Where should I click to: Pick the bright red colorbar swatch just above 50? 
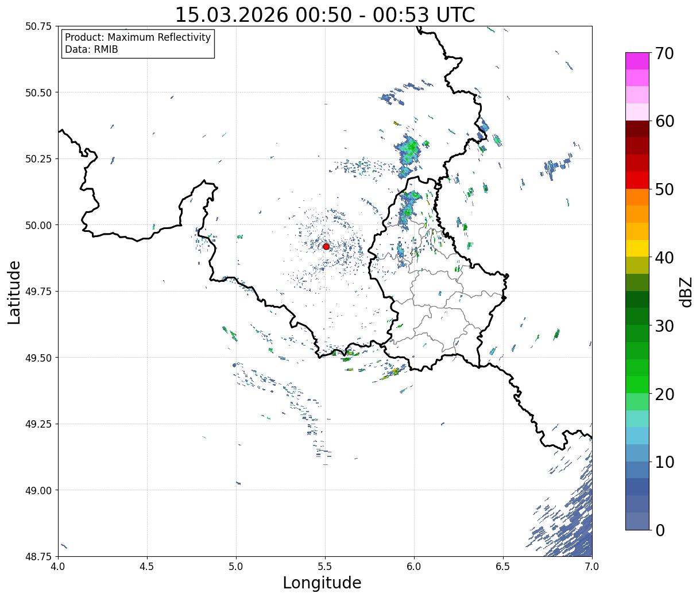click(637, 180)
